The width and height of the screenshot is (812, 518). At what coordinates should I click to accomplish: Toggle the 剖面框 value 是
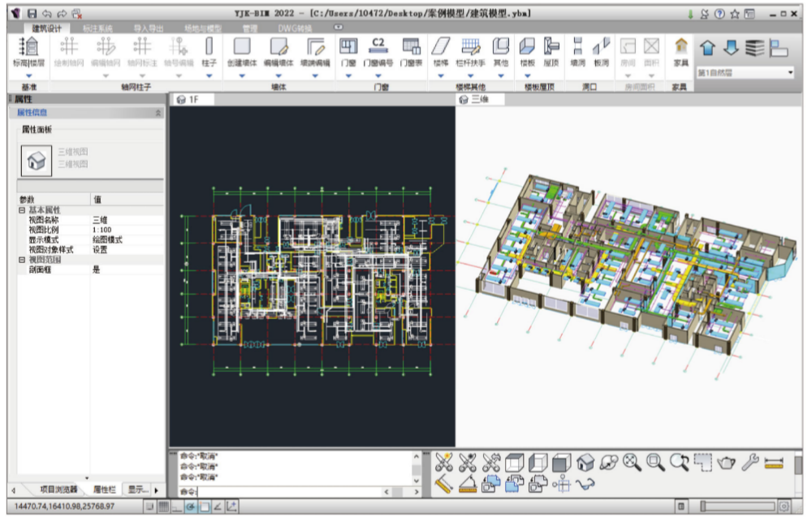[x=96, y=269]
